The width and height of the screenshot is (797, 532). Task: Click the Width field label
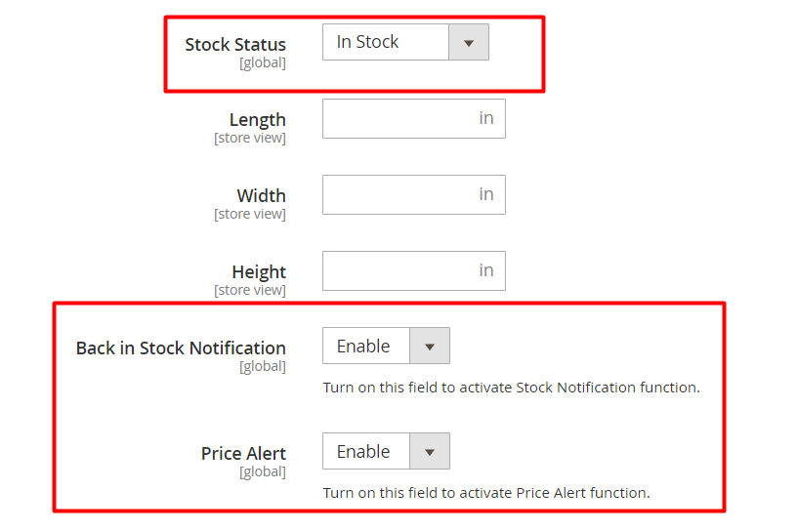pyautogui.click(x=261, y=196)
